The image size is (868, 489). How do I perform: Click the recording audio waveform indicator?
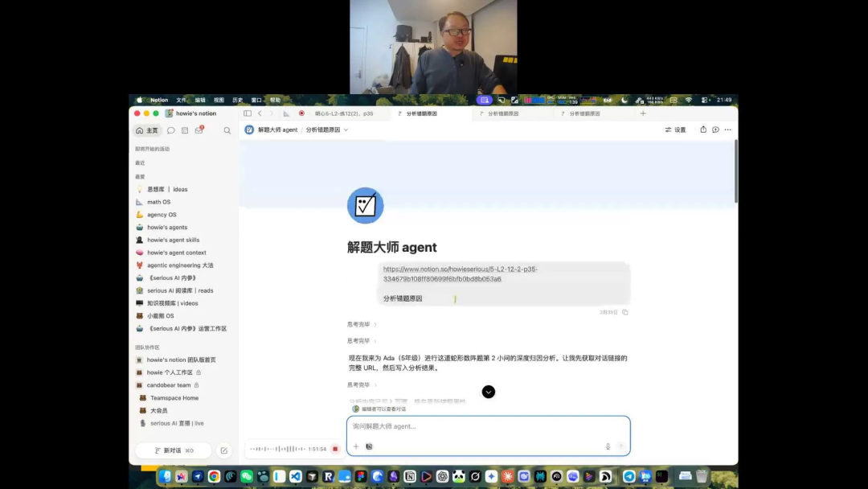pyautogui.click(x=278, y=449)
